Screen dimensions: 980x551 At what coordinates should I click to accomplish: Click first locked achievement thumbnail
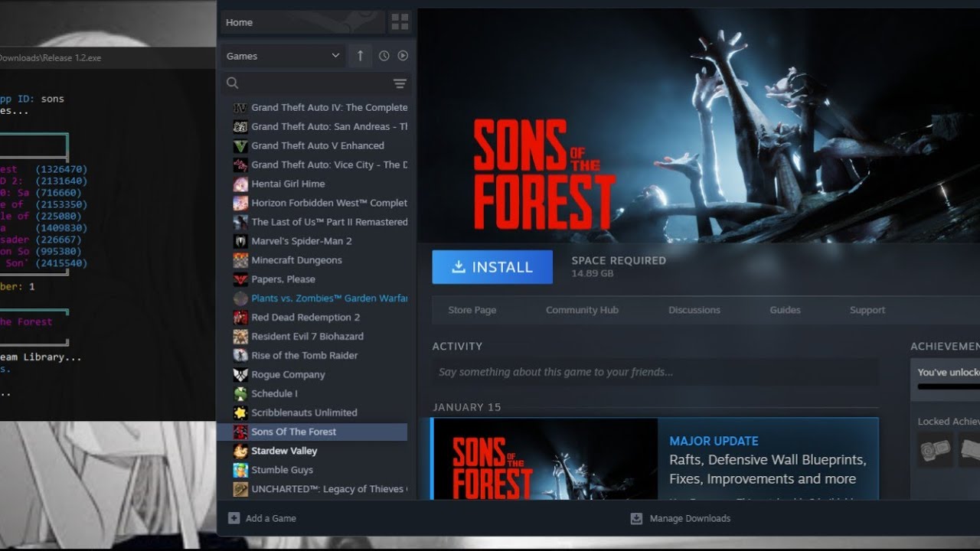click(935, 449)
